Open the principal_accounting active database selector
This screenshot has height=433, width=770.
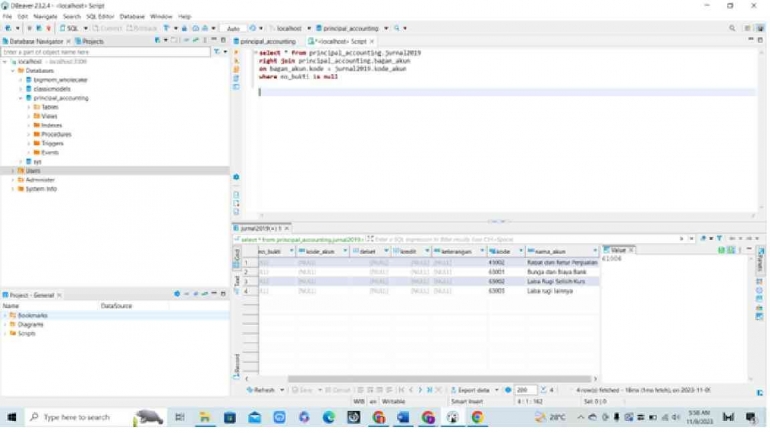351,28
